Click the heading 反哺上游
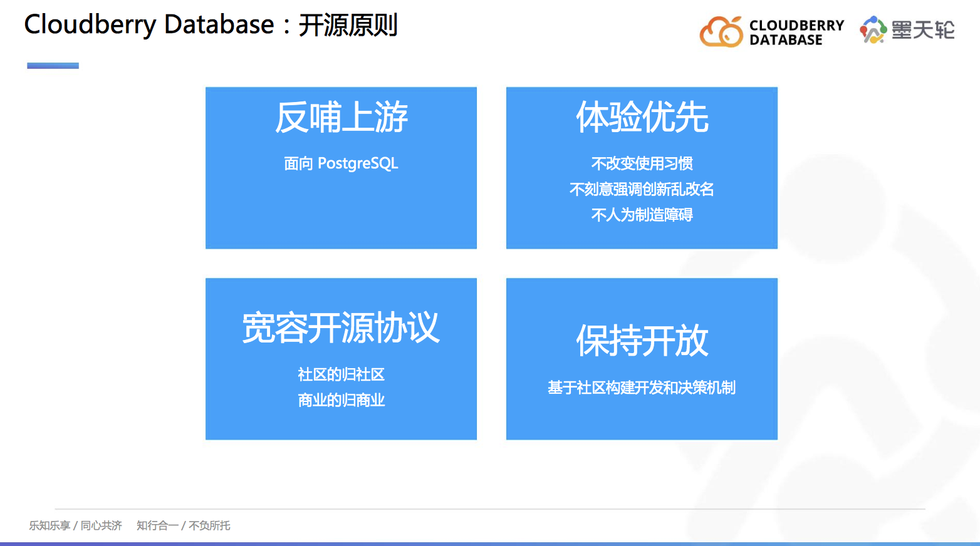 341,117
